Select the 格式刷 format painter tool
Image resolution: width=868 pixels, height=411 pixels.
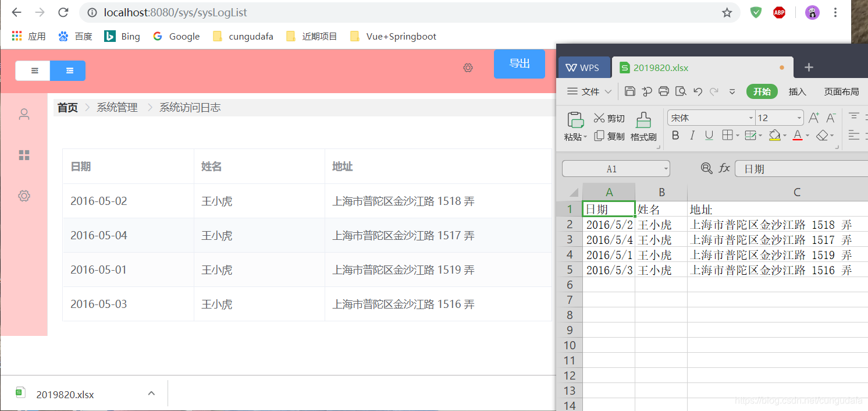[x=643, y=127]
